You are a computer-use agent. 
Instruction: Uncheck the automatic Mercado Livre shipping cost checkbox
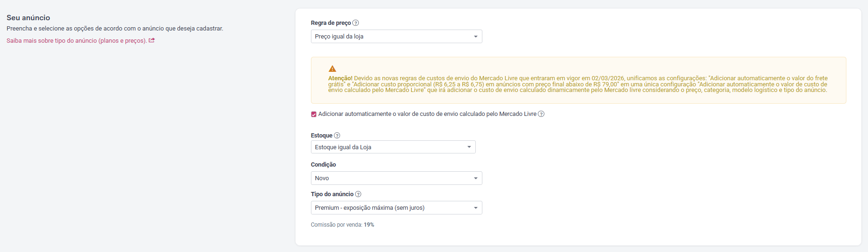click(314, 114)
